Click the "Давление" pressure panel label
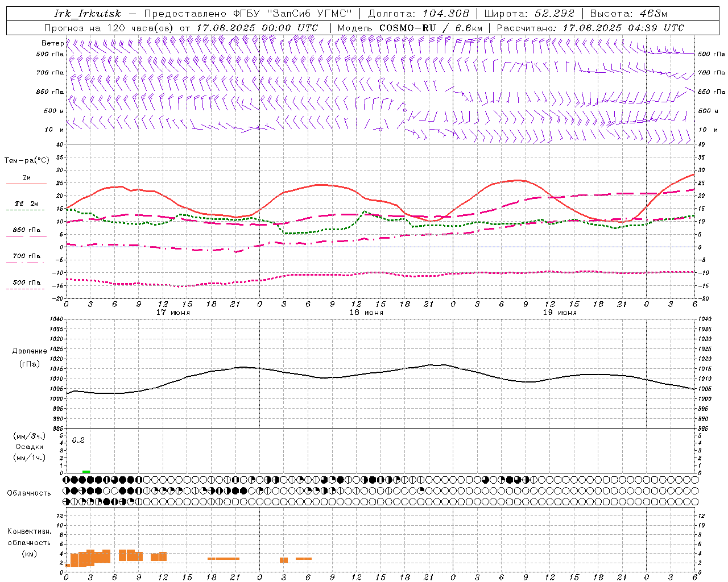 (x=29, y=351)
